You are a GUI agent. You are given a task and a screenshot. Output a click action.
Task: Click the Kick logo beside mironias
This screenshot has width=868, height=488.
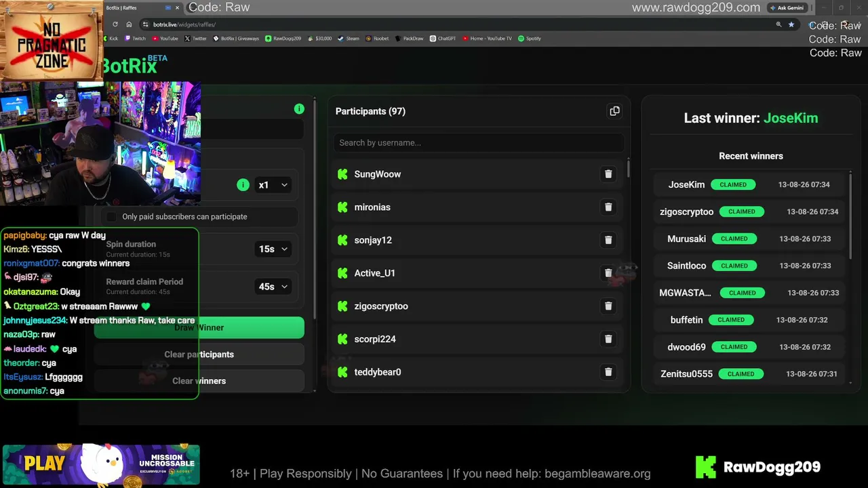click(x=342, y=207)
